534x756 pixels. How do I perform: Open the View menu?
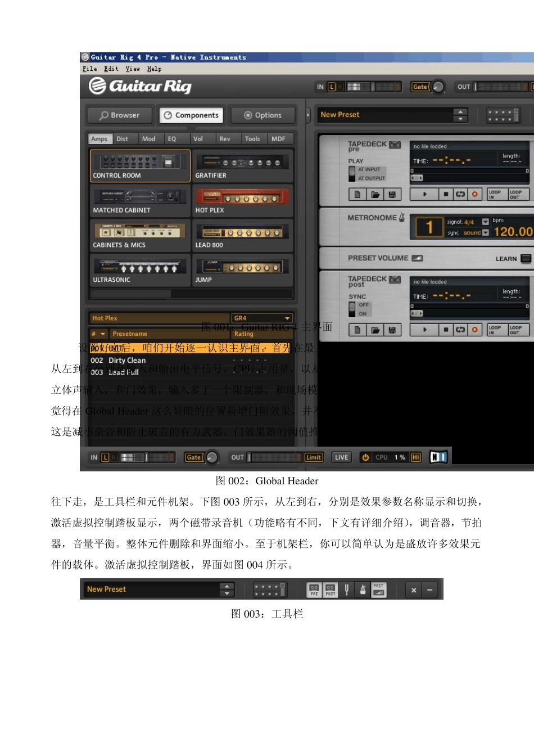pyautogui.click(x=133, y=69)
